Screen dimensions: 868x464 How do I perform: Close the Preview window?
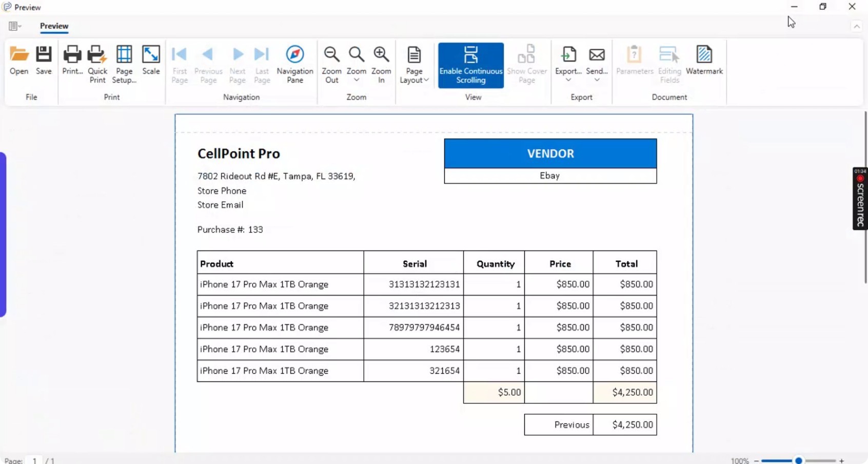click(852, 7)
